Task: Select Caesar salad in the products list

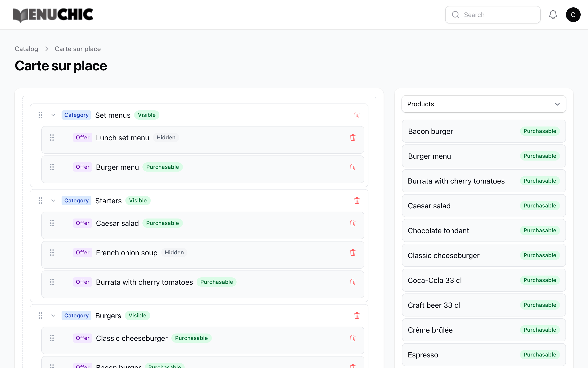Action: tap(483, 206)
